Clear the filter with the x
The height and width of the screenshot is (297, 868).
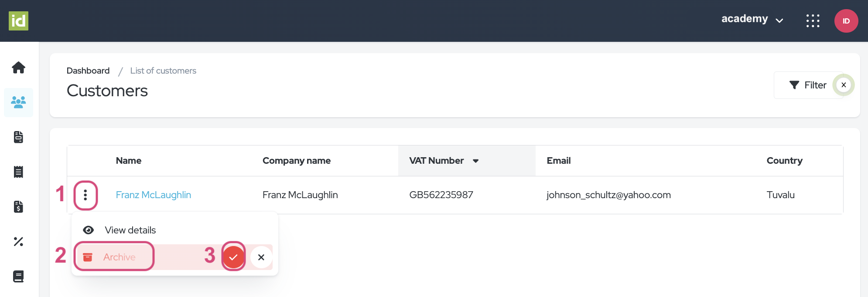(844, 85)
